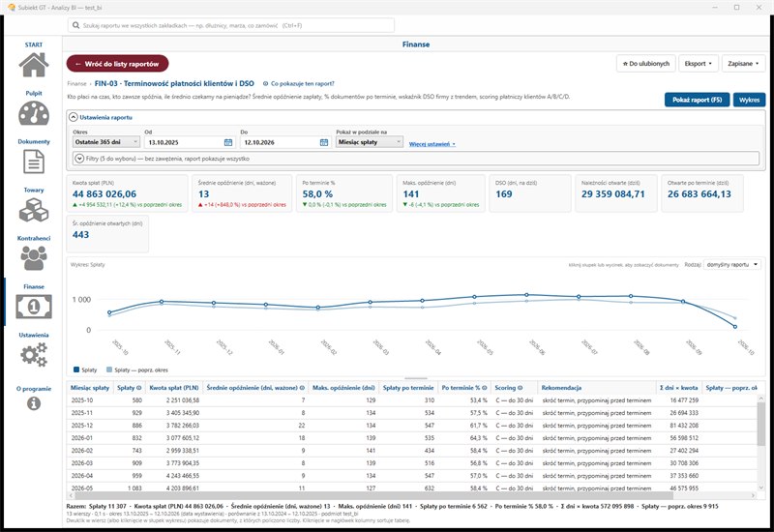Open the Towary boxes icon
774x532 pixels.
click(x=34, y=210)
